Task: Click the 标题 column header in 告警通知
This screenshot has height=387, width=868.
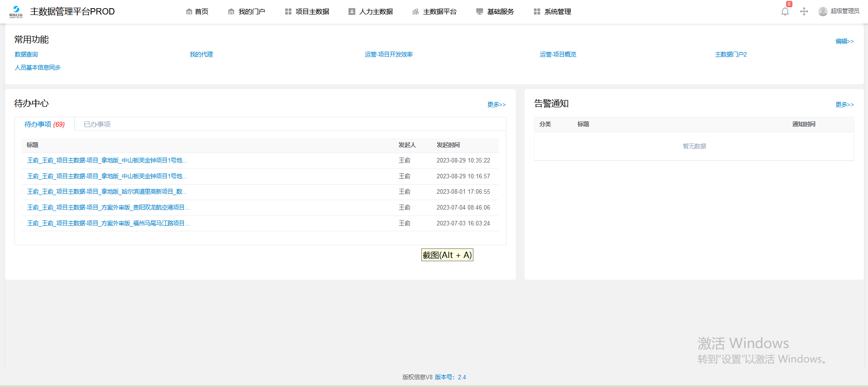Action: coord(583,124)
